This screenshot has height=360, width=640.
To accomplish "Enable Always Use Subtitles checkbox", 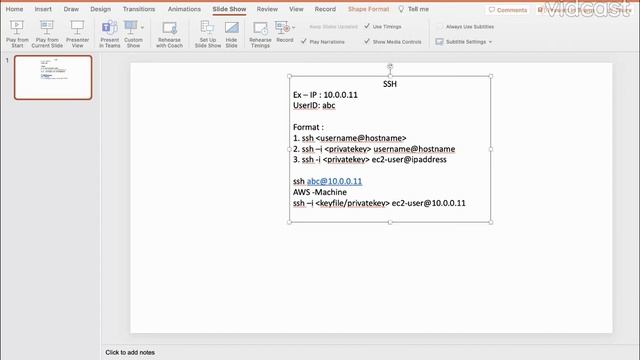I will [x=439, y=27].
